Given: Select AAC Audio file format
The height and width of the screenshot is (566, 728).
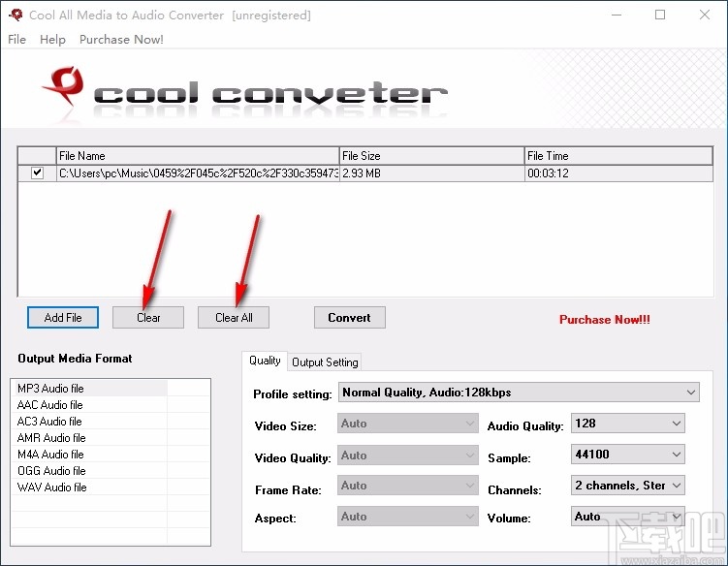Looking at the screenshot, I should pyautogui.click(x=90, y=405).
